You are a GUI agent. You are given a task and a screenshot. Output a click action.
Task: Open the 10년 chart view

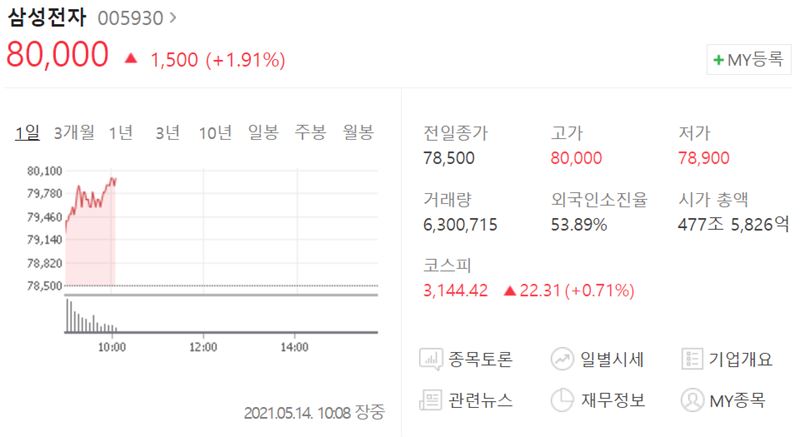215,133
